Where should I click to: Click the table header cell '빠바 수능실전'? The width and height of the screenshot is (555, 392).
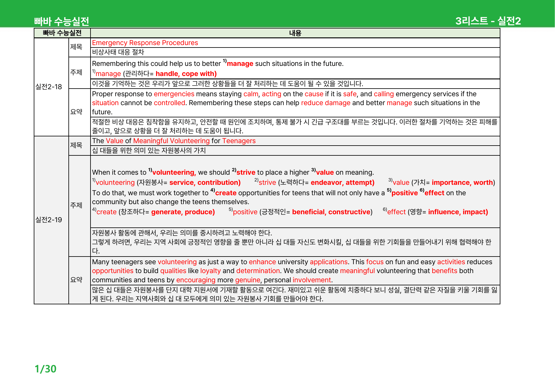tap(62, 33)
